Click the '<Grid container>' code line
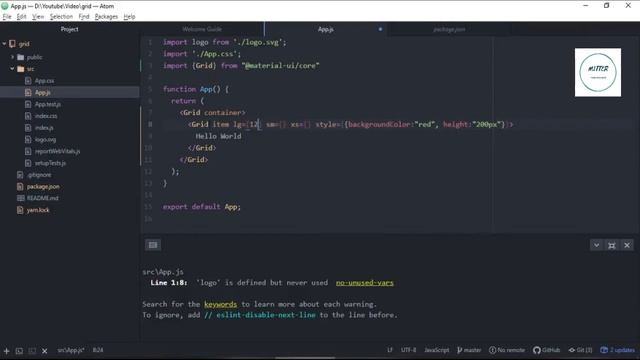The image size is (640, 360). click(213, 112)
